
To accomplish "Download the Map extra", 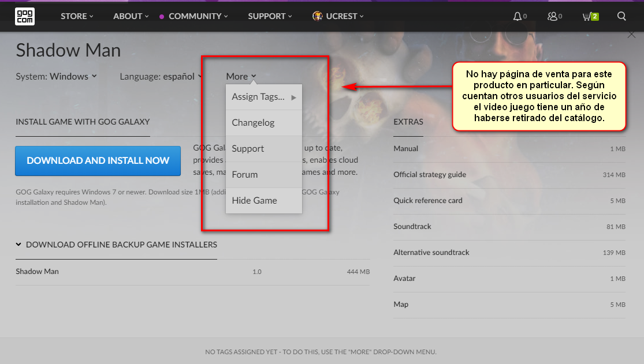I will (509, 305).
